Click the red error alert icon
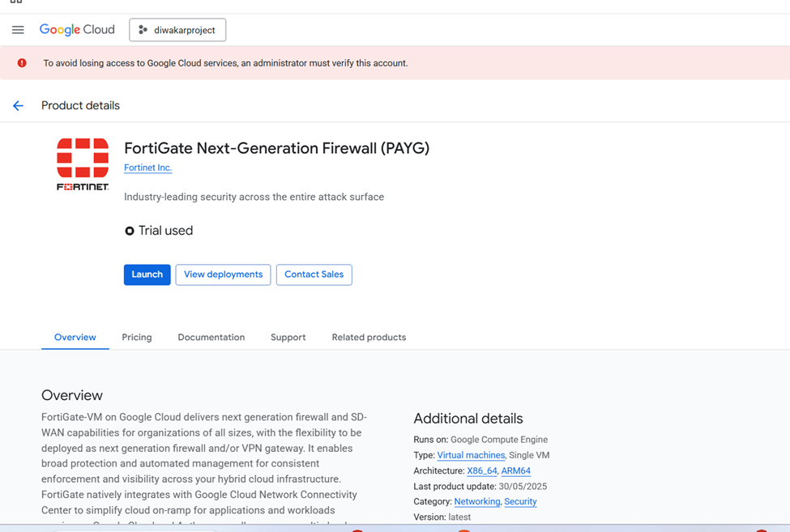Viewport: 790px width, 532px height. coord(22,63)
